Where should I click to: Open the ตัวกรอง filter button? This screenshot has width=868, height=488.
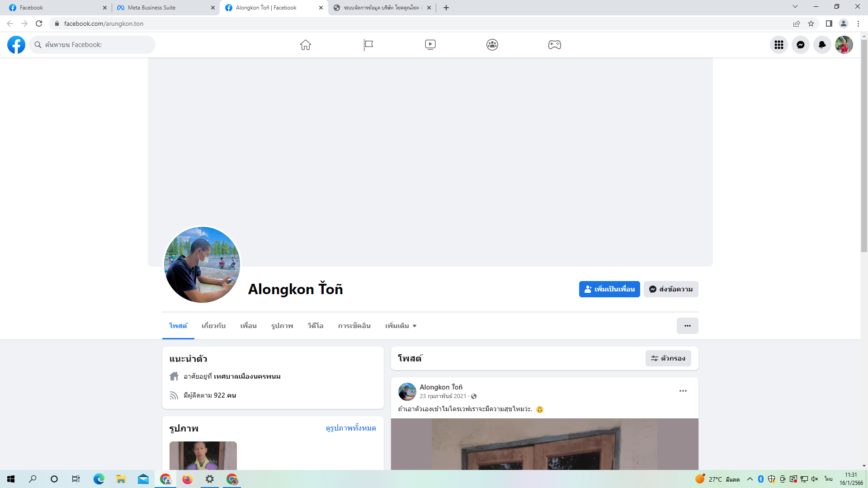pos(668,358)
